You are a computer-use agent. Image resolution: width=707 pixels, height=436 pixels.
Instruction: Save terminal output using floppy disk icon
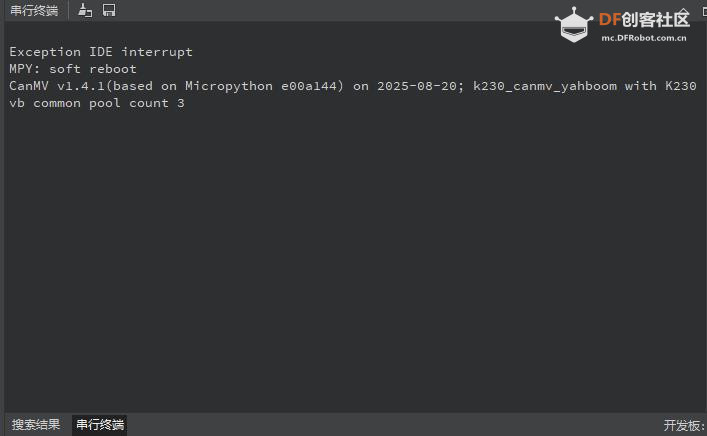[x=109, y=10]
